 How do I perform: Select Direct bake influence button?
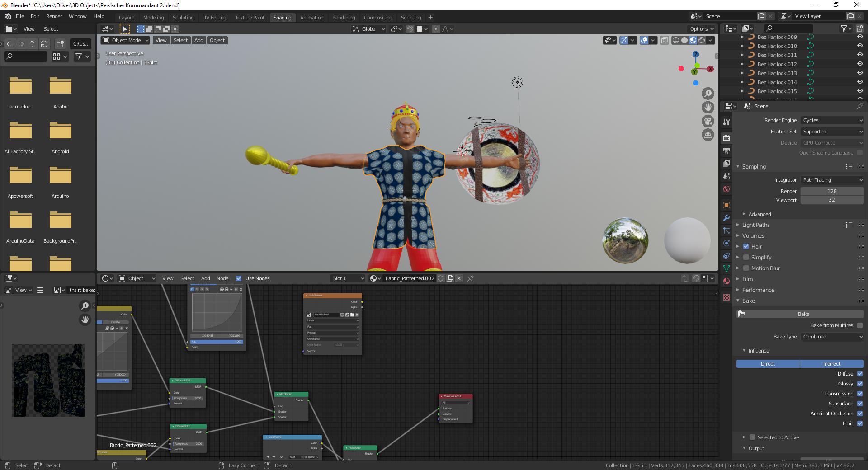pos(768,364)
